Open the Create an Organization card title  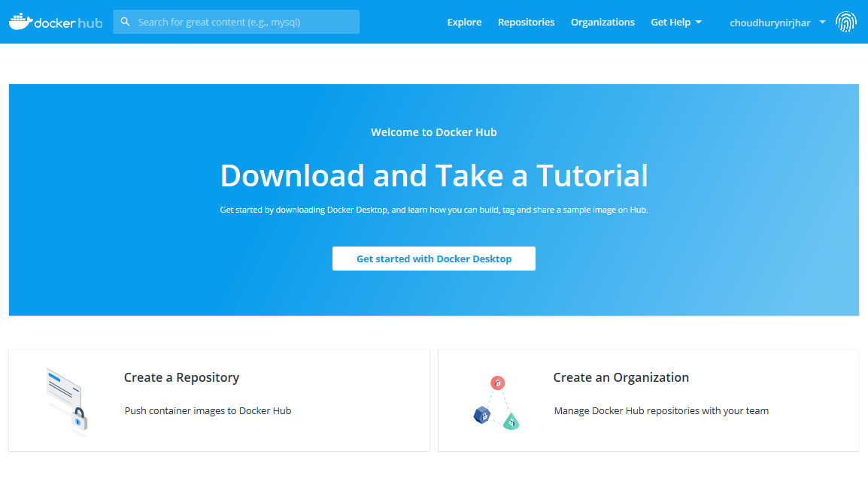pyautogui.click(x=621, y=377)
